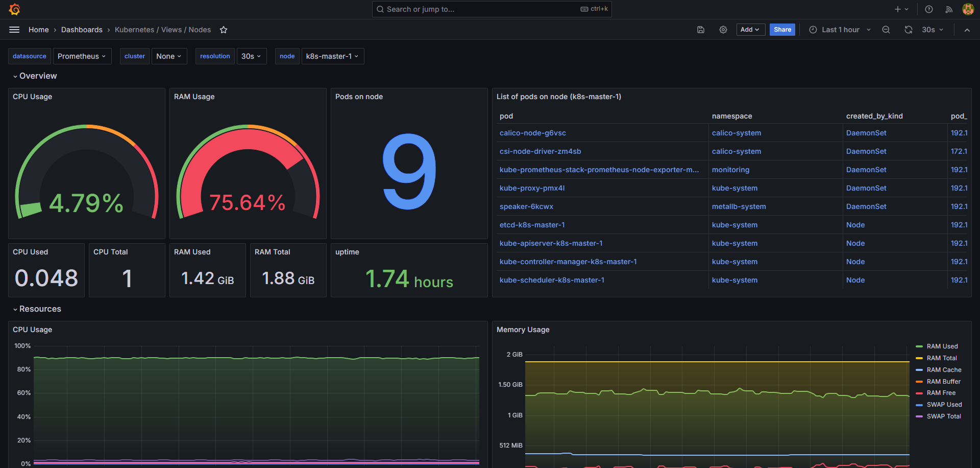The width and height of the screenshot is (980, 468).
Task: Open Kubernetes / Views / Nodes breadcrumb
Action: pyautogui.click(x=163, y=30)
